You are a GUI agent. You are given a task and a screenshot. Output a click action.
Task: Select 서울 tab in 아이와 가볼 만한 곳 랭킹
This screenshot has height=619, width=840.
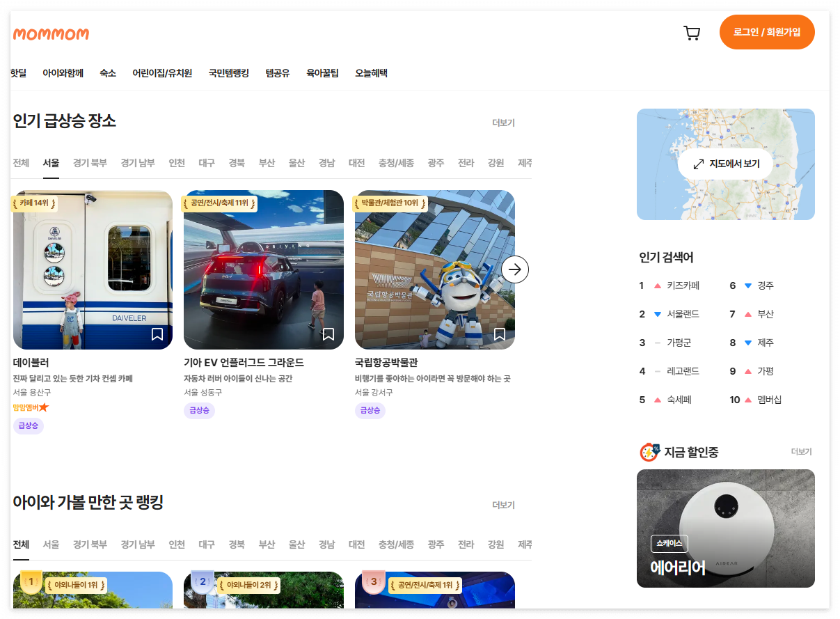pyautogui.click(x=51, y=544)
